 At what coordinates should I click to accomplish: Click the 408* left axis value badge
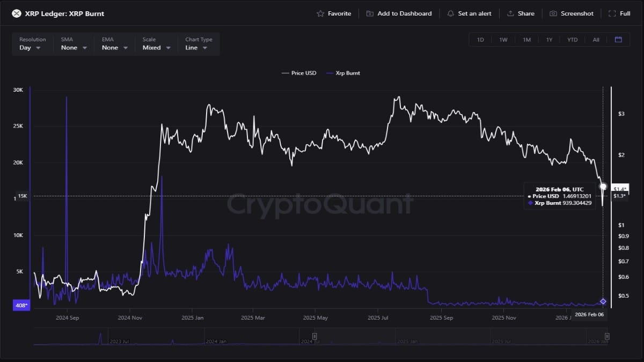click(x=21, y=306)
